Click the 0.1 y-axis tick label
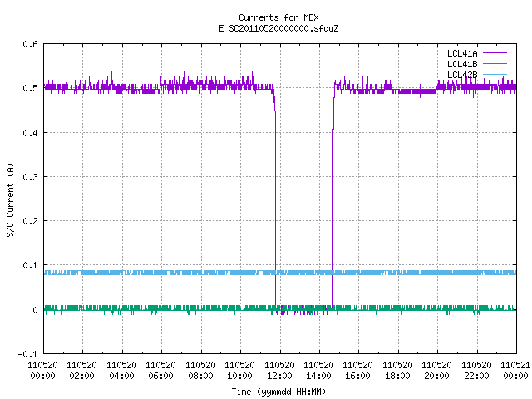The height and width of the screenshot is (399, 532). tap(30, 265)
